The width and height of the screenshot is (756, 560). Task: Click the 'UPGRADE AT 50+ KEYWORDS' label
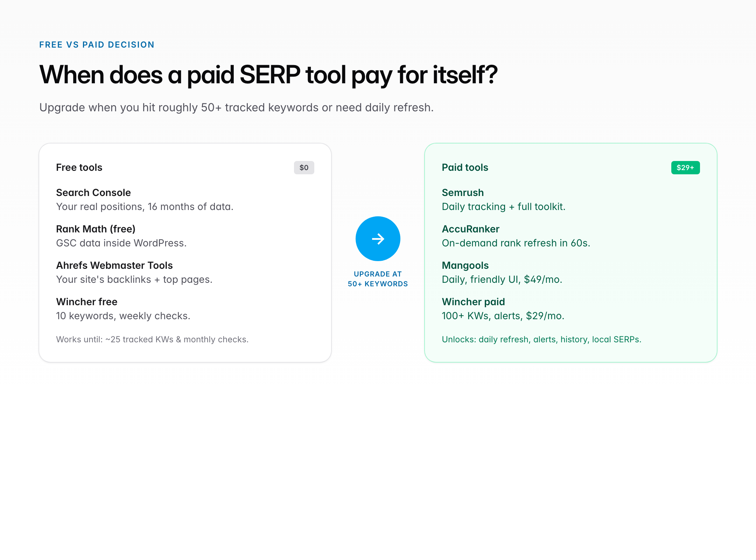(378, 279)
